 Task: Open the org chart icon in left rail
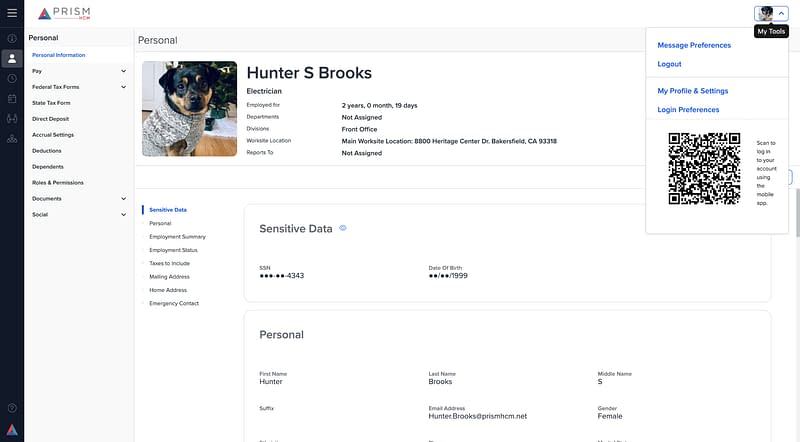pos(12,139)
